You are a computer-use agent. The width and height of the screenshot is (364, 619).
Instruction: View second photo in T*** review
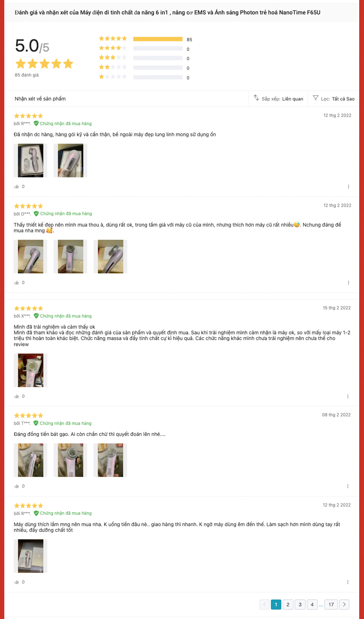(x=70, y=460)
